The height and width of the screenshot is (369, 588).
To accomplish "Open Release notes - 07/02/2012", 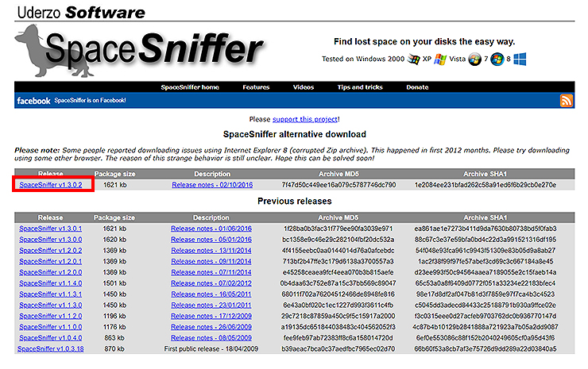I will click(211, 283).
